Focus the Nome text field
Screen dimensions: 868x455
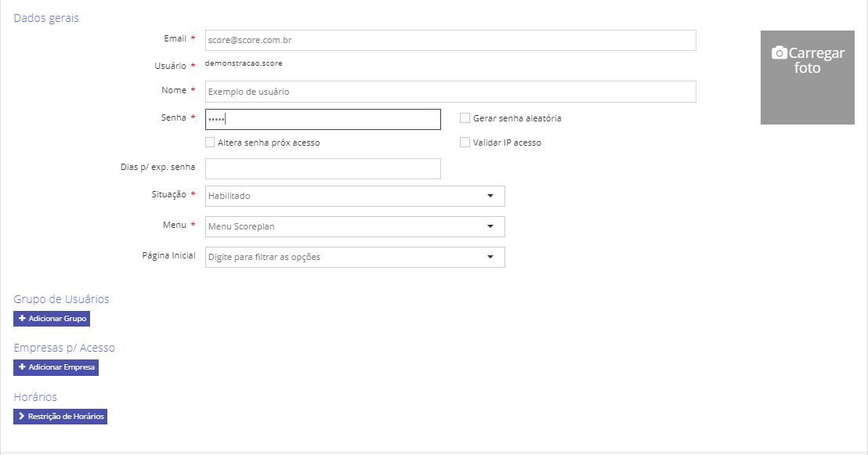[x=450, y=92]
